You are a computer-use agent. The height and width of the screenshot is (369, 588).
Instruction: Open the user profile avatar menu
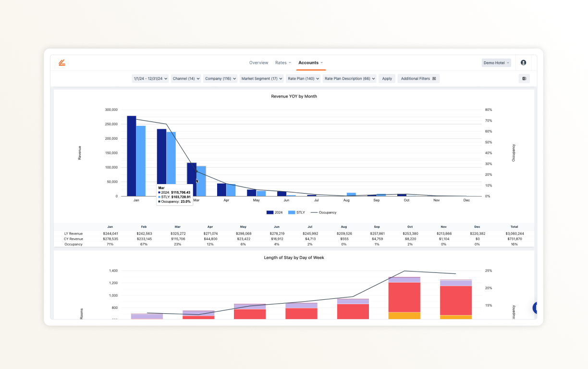point(523,62)
